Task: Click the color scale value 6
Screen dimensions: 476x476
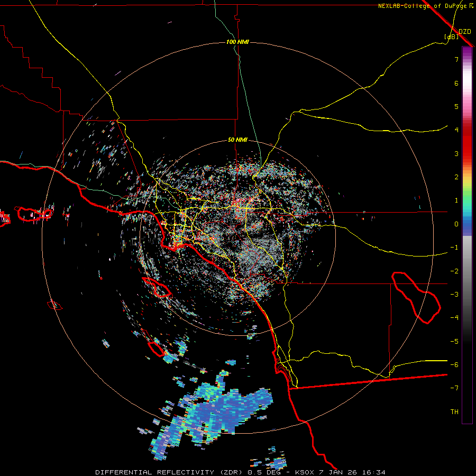Action: tap(456, 83)
